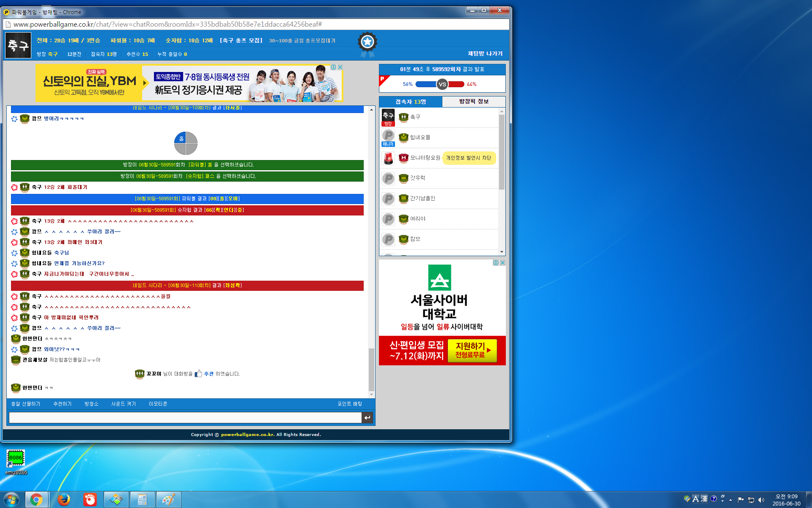Open the 이모티콘 emoticon picker
The width and height of the screenshot is (812, 508).
tap(158, 404)
